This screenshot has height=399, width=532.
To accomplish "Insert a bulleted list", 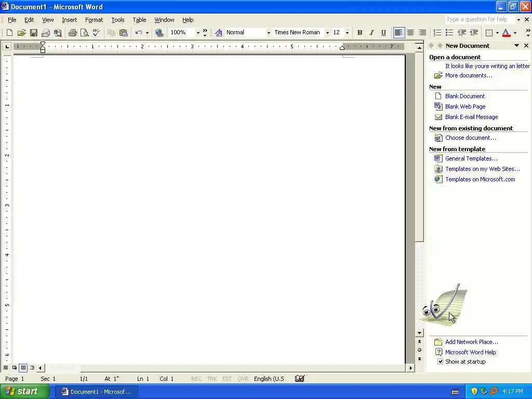I will coord(449,33).
